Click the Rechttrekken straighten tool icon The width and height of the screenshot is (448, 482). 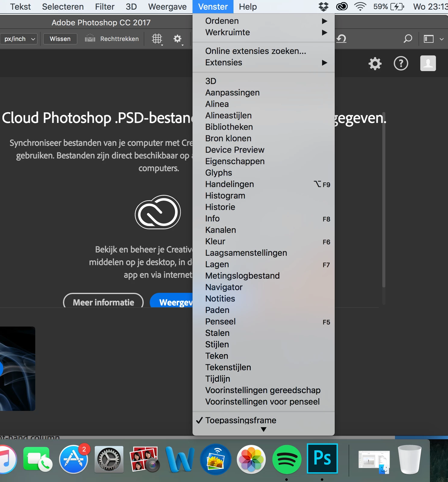[90, 39]
